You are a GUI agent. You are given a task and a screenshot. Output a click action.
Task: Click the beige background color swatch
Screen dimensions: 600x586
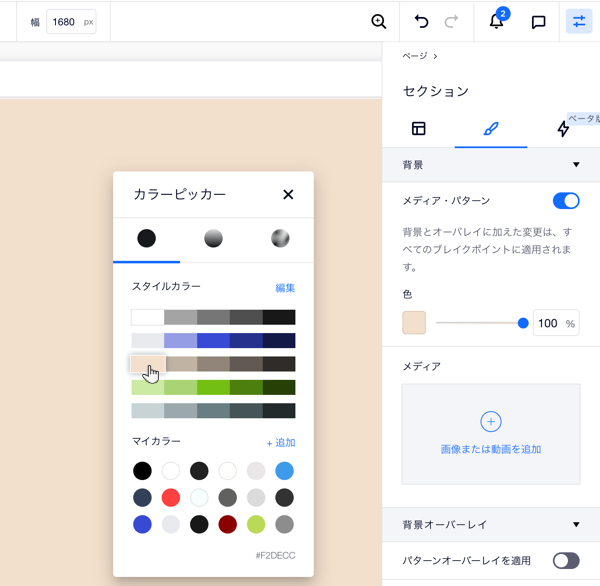[x=414, y=323]
